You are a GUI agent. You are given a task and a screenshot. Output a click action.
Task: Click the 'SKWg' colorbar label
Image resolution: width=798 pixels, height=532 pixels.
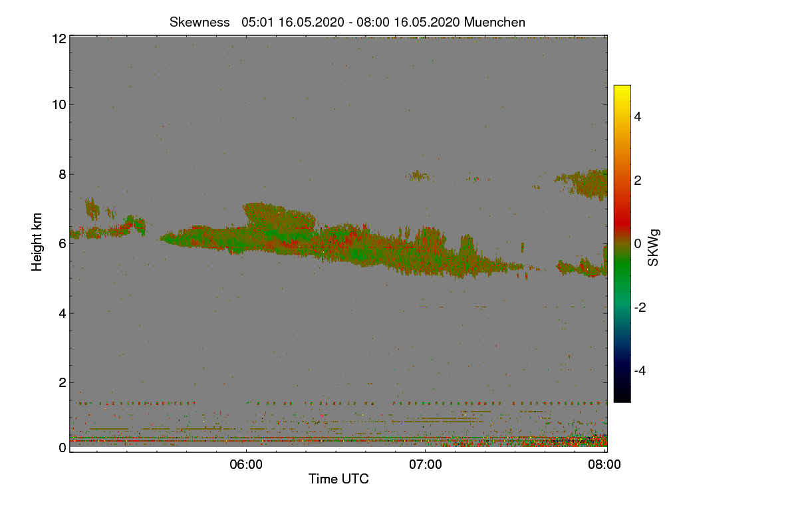pyautogui.click(x=653, y=247)
